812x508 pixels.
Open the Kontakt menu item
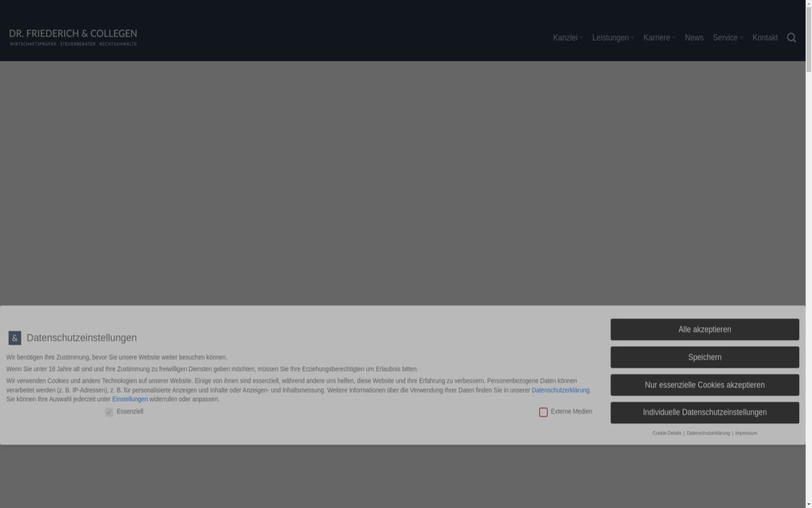point(765,38)
